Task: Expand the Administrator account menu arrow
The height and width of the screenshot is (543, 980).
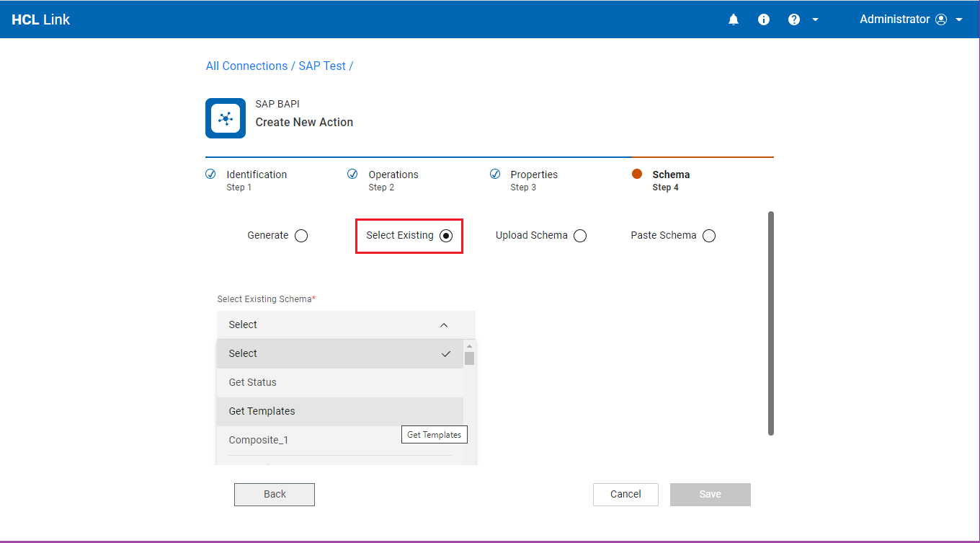Action: point(959,19)
